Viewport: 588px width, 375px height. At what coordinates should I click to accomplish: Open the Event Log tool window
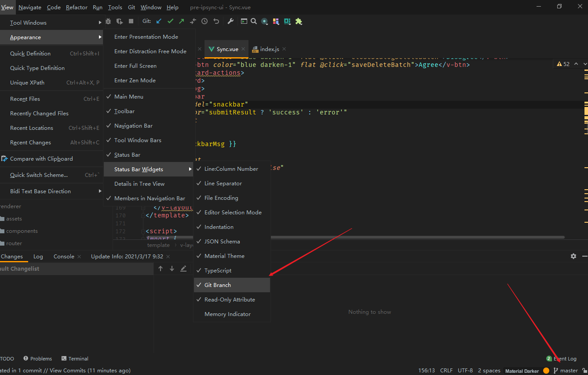coord(561,359)
